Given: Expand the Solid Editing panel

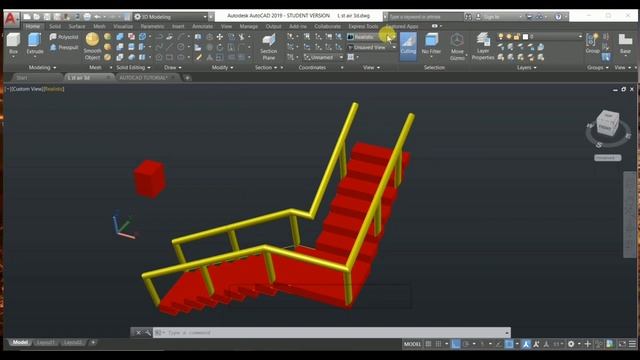Looking at the screenshot, I should (133, 67).
